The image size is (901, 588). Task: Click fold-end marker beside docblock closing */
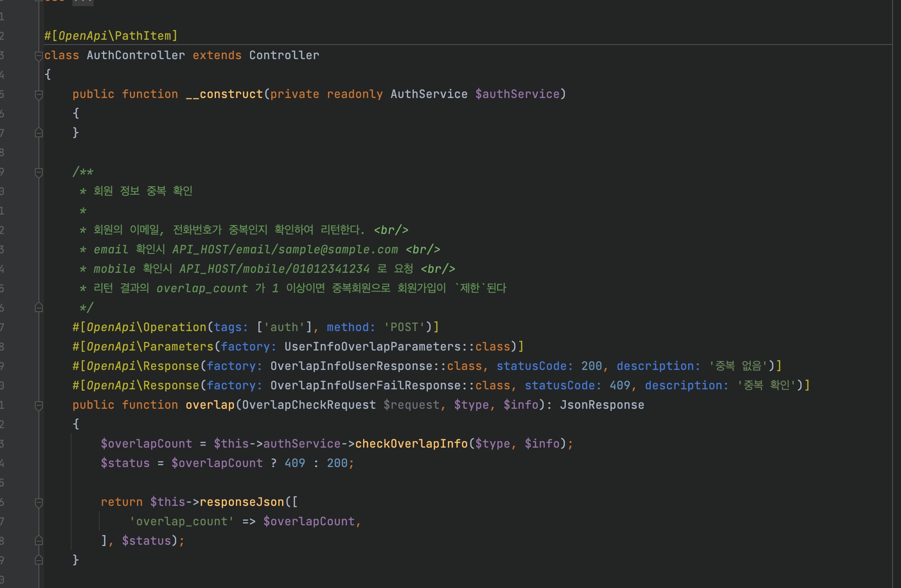(38, 308)
